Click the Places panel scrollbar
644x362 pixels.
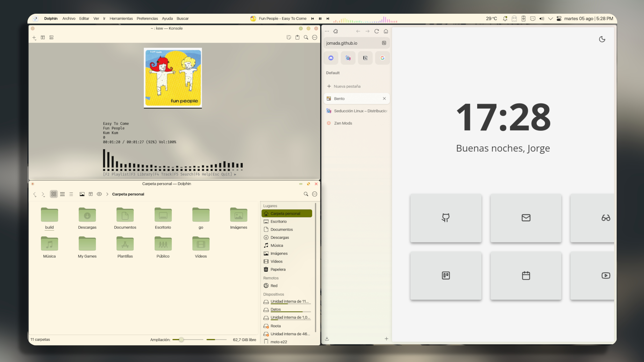coord(316,268)
